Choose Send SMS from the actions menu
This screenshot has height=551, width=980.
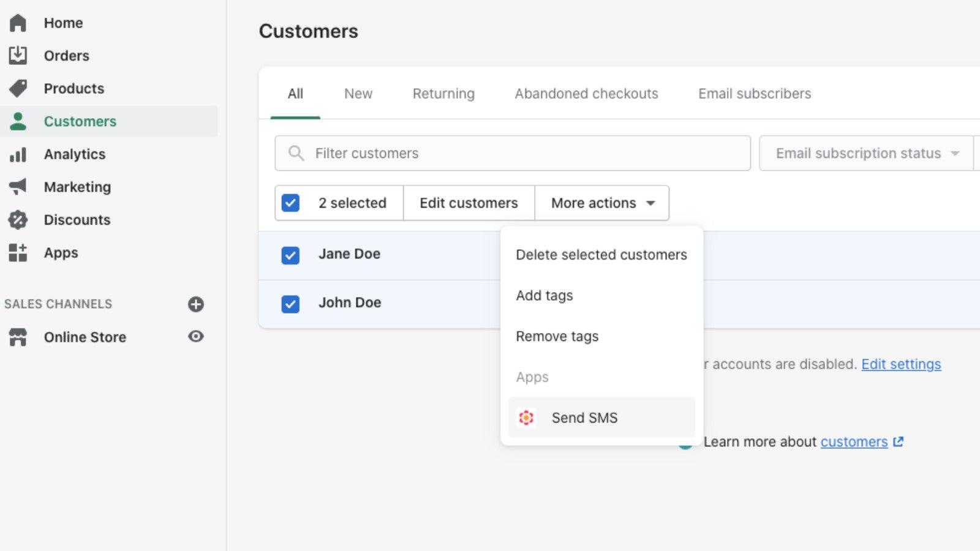[584, 417]
